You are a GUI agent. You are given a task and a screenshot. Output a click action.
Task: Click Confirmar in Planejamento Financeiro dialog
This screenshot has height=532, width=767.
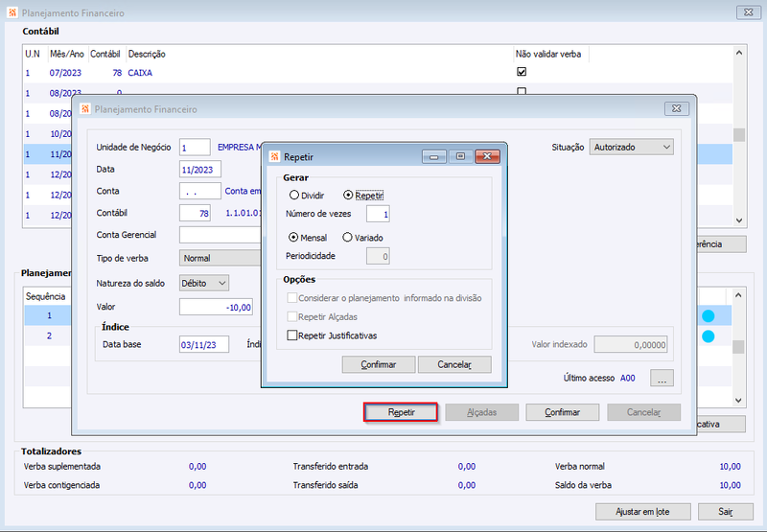coord(563,412)
